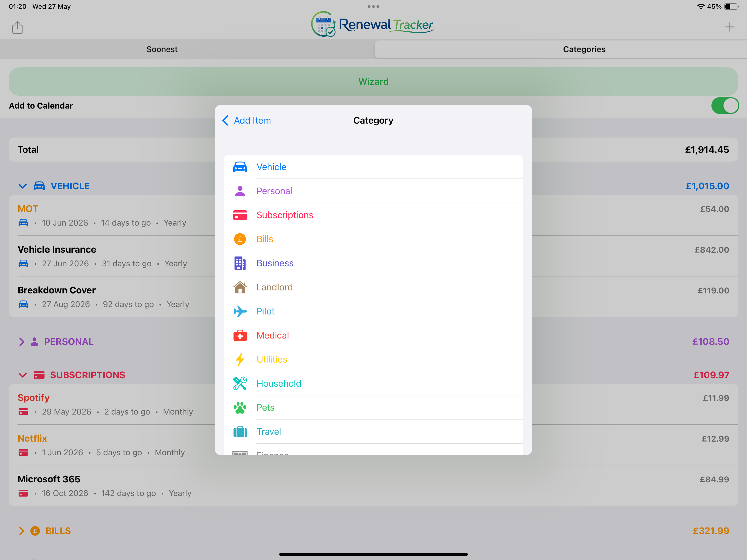Switch to the Soonest tab

pyautogui.click(x=162, y=49)
